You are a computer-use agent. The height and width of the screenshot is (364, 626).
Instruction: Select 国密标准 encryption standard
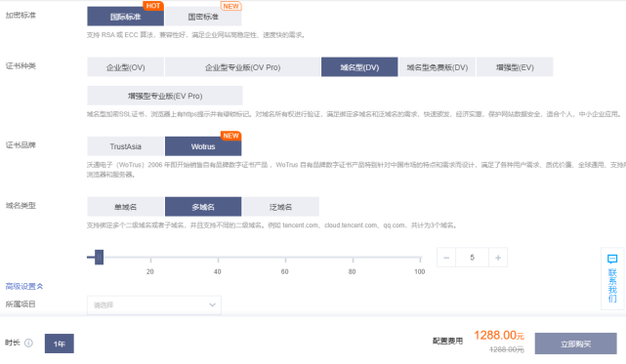203,17
